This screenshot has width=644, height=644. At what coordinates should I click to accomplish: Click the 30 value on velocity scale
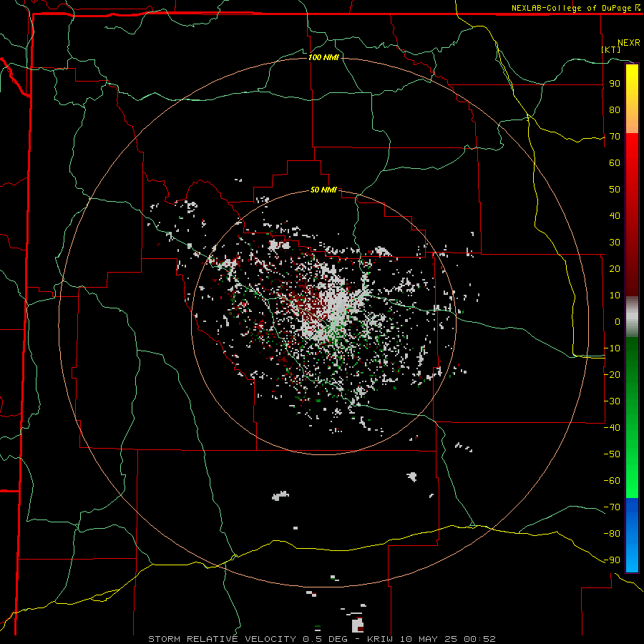[615, 243]
